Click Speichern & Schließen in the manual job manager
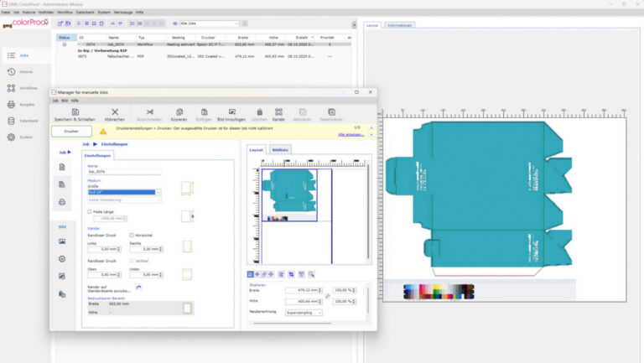This screenshot has height=363, width=644. (75, 115)
